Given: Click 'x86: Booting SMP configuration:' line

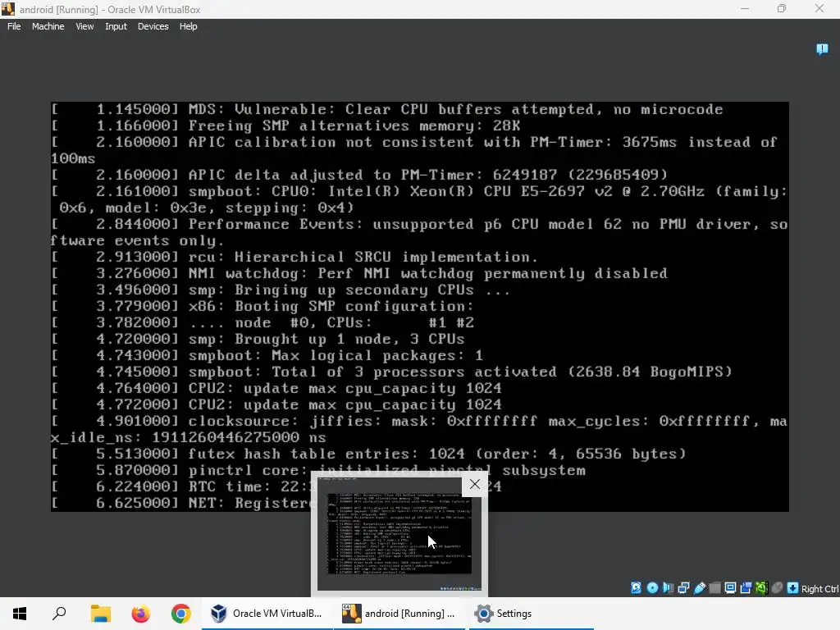Looking at the screenshot, I should (x=262, y=307).
